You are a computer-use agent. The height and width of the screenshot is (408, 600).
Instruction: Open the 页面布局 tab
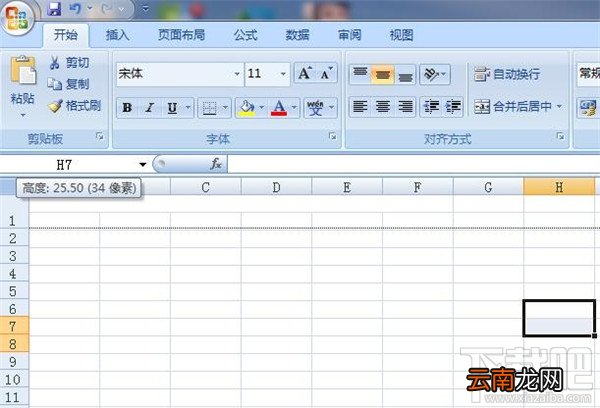(x=181, y=35)
